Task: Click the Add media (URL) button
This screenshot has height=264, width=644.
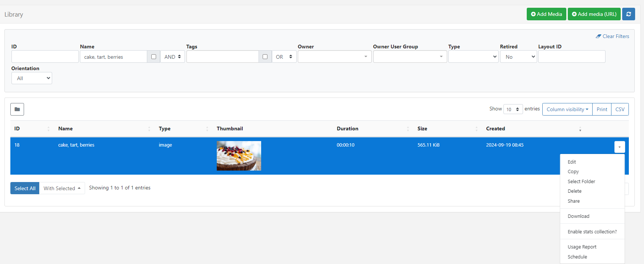Action: [x=594, y=14]
